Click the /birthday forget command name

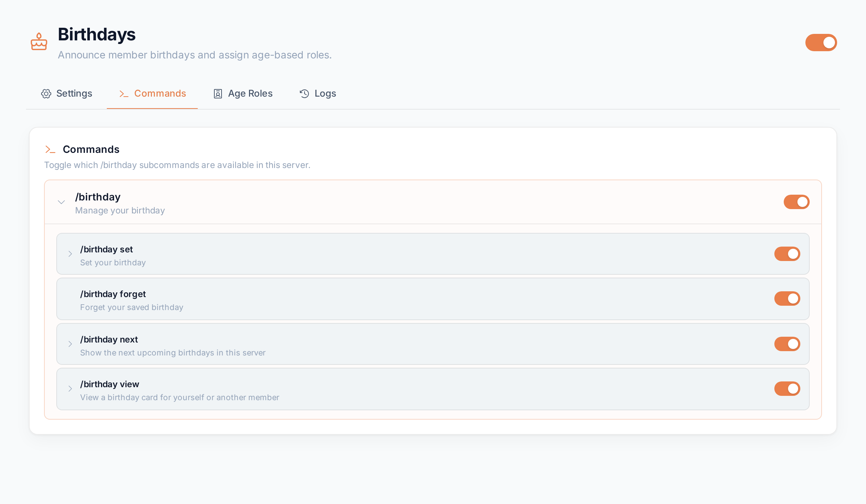(113, 294)
